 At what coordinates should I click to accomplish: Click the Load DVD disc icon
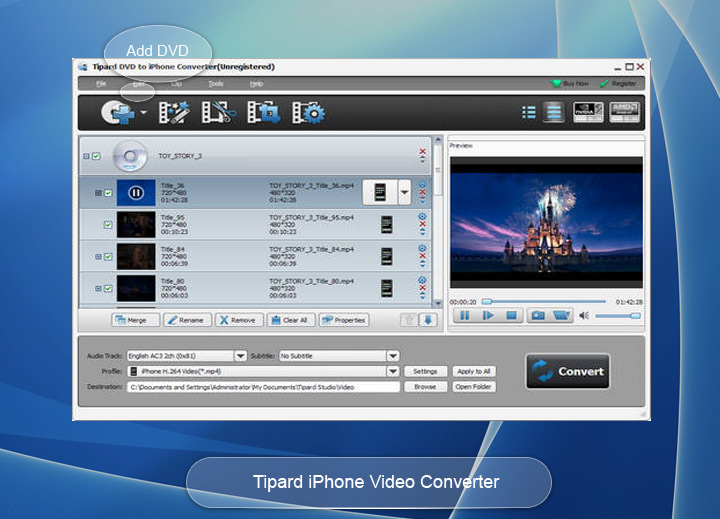click(x=117, y=112)
